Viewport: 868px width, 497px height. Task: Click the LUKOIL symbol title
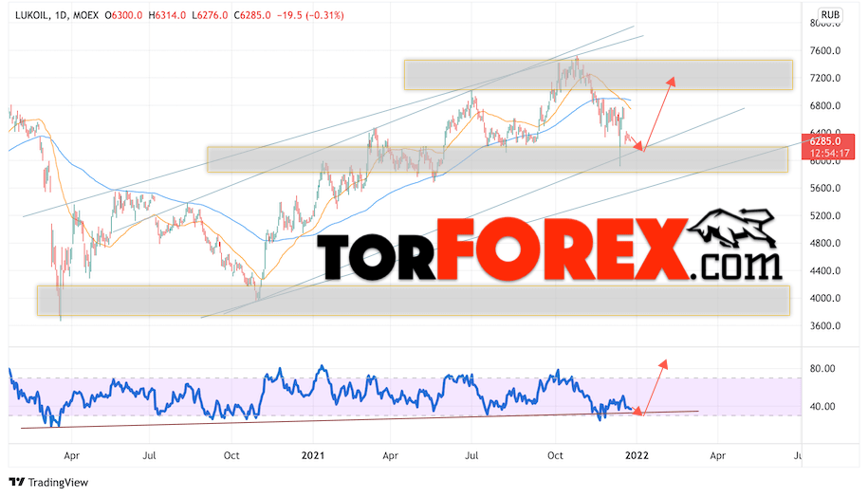[32, 15]
